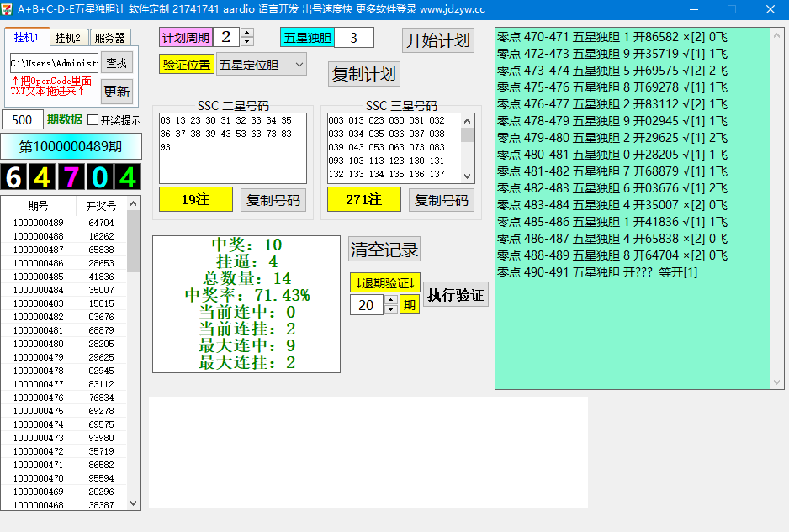Enable the 开奖提示 checkbox
The image size is (789, 532).
tap(93, 119)
